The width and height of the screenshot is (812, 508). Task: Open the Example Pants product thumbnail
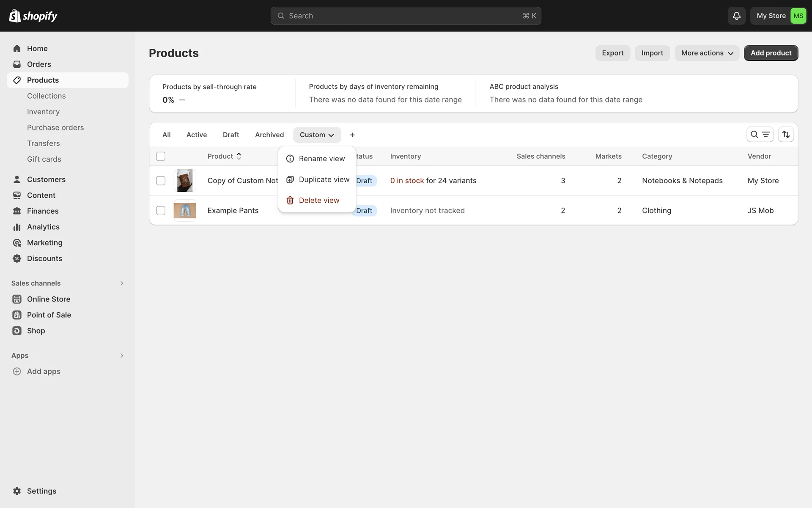coord(185,210)
